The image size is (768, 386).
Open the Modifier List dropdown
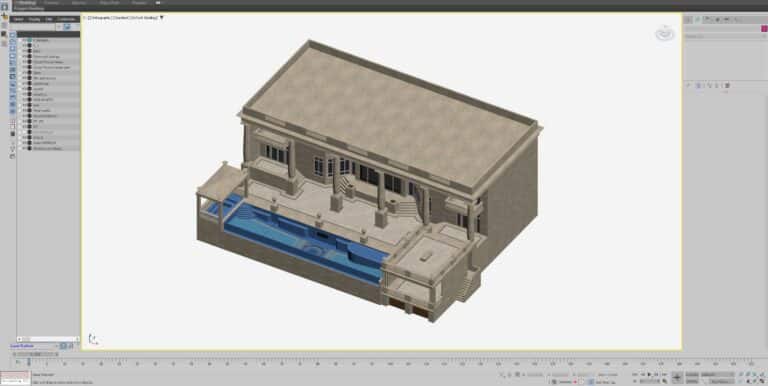click(724, 36)
